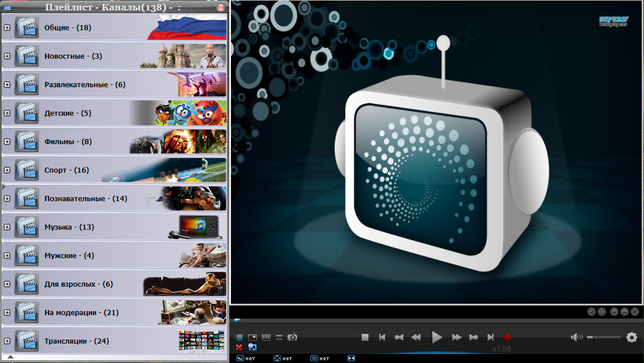Viewport: 644px width, 363px height.
Task: Mute the sound via speaker icon
Action: point(577,337)
